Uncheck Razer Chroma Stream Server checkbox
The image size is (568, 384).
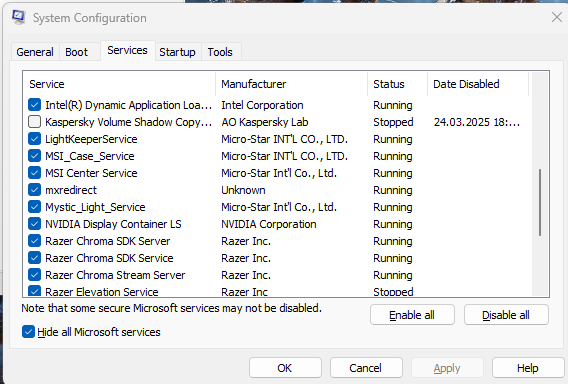click(x=34, y=275)
